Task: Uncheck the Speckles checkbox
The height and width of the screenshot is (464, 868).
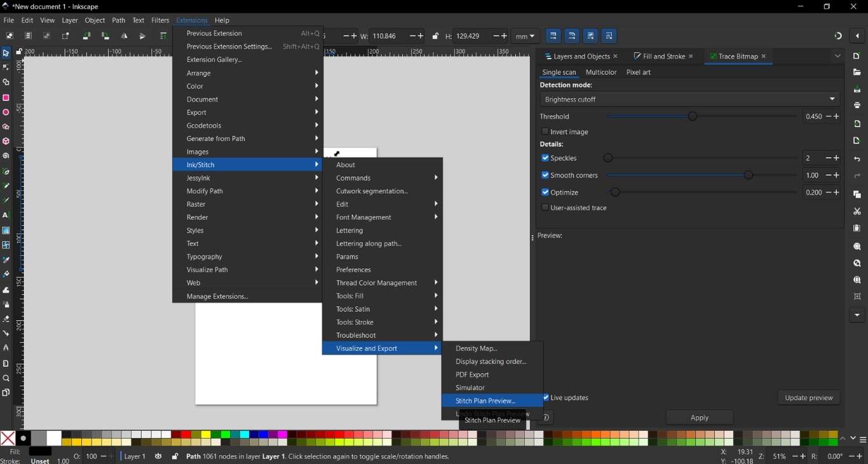Action: pyautogui.click(x=545, y=158)
